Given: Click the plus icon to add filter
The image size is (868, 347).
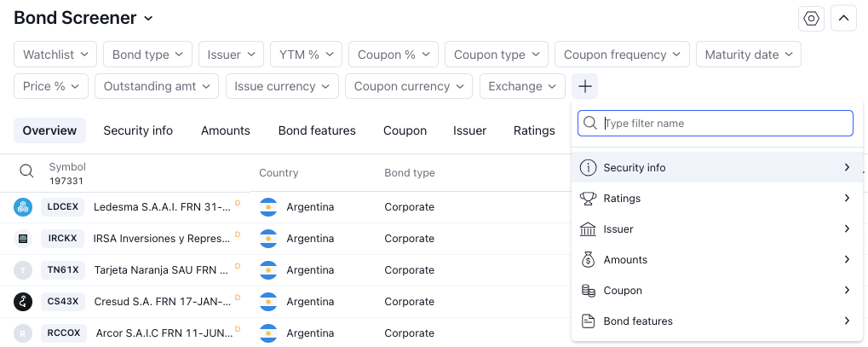Looking at the screenshot, I should click(x=584, y=86).
